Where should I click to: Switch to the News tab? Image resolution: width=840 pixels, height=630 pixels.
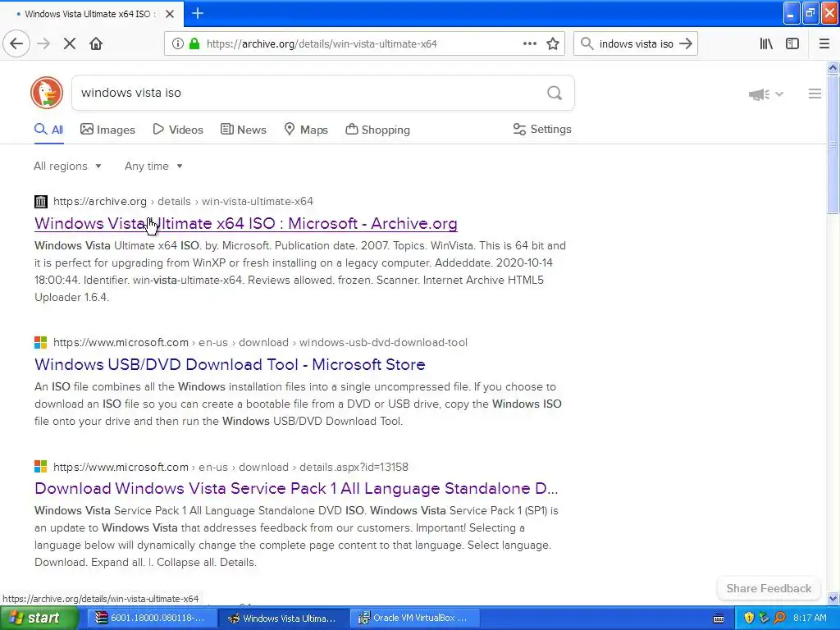tap(243, 130)
